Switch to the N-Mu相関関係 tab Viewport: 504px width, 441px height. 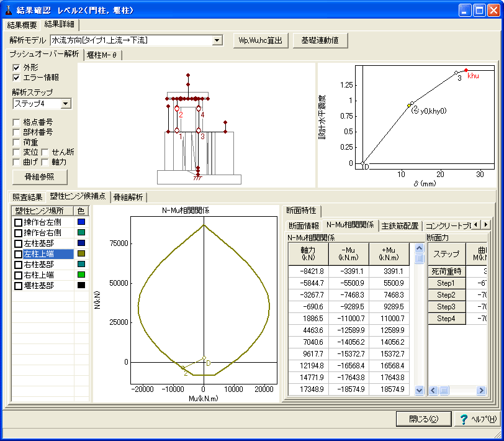pos(350,224)
